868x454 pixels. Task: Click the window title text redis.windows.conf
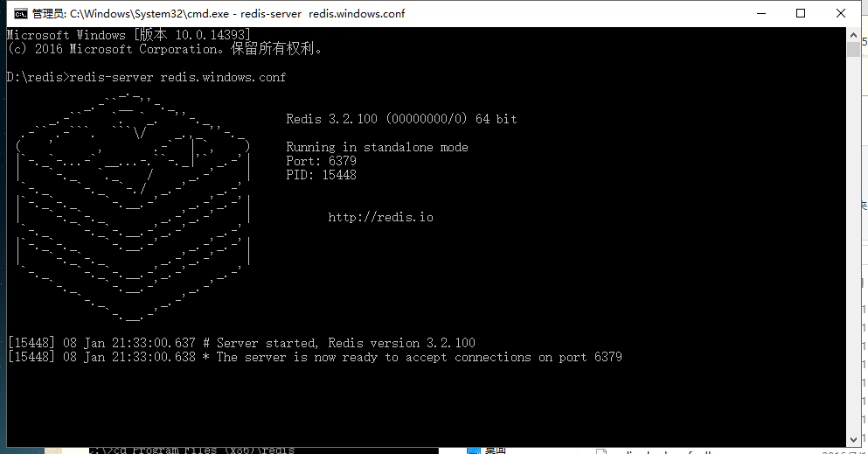(x=357, y=14)
